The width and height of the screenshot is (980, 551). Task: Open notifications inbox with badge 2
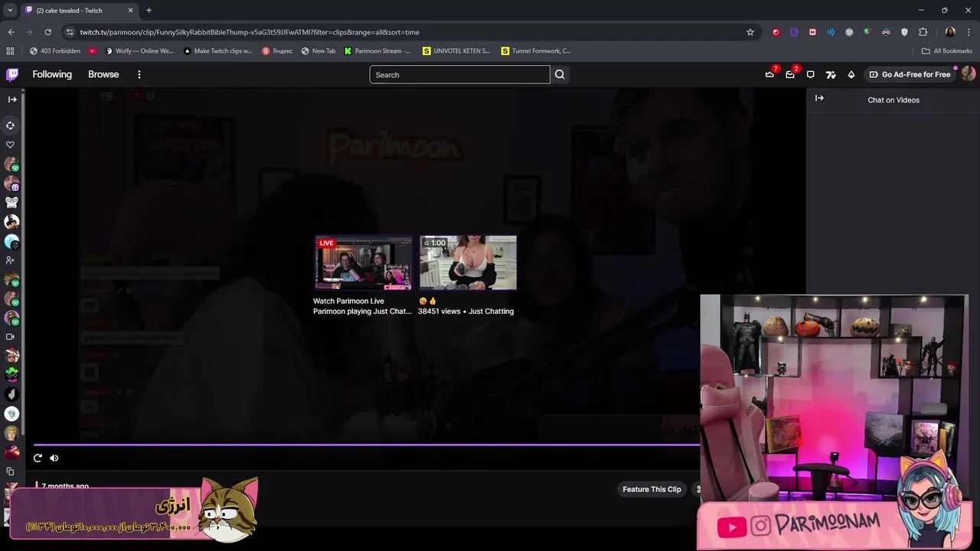tap(790, 74)
